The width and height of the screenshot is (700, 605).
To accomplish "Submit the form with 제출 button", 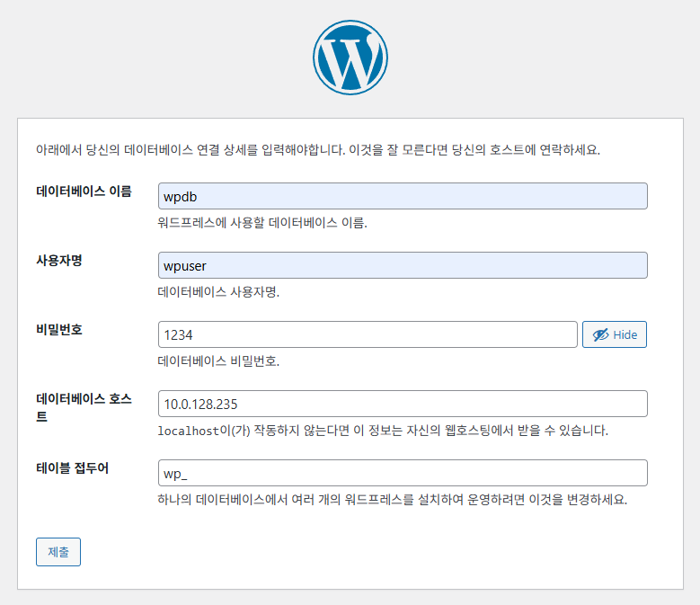I will coord(58,552).
